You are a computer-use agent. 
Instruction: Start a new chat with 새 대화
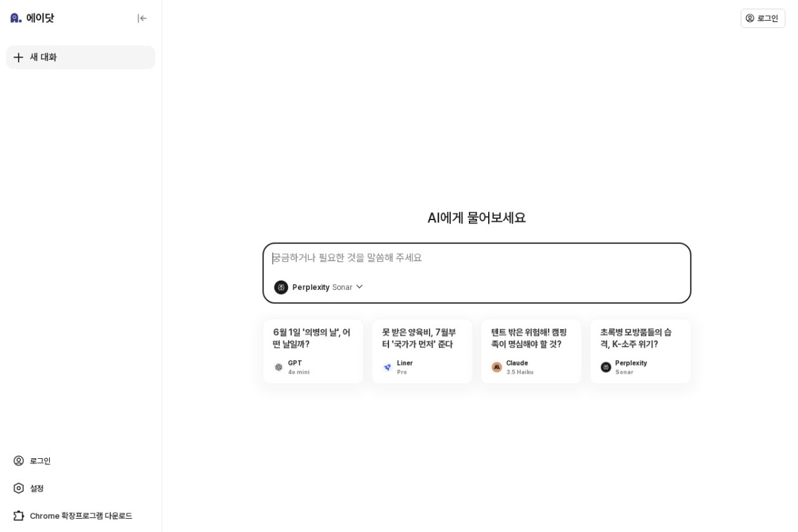tap(80, 57)
